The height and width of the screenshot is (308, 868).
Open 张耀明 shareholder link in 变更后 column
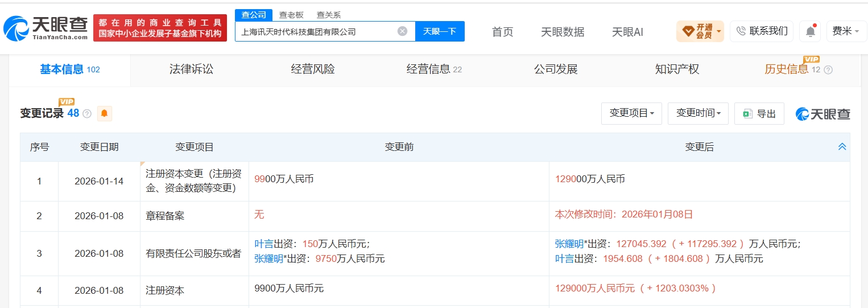569,244
